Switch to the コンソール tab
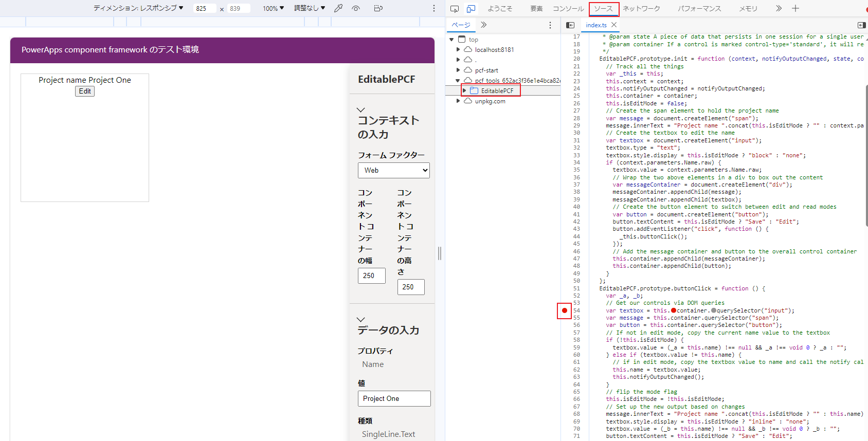 click(x=568, y=9)
